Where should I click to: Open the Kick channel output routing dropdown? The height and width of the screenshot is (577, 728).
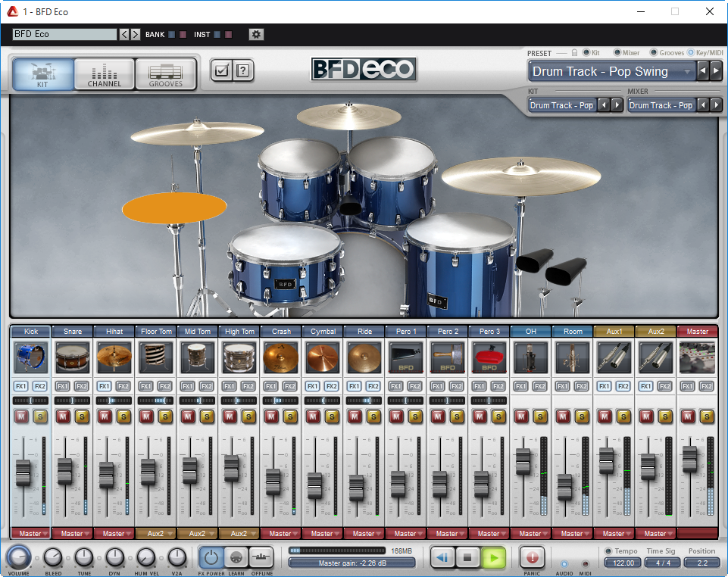30,533
